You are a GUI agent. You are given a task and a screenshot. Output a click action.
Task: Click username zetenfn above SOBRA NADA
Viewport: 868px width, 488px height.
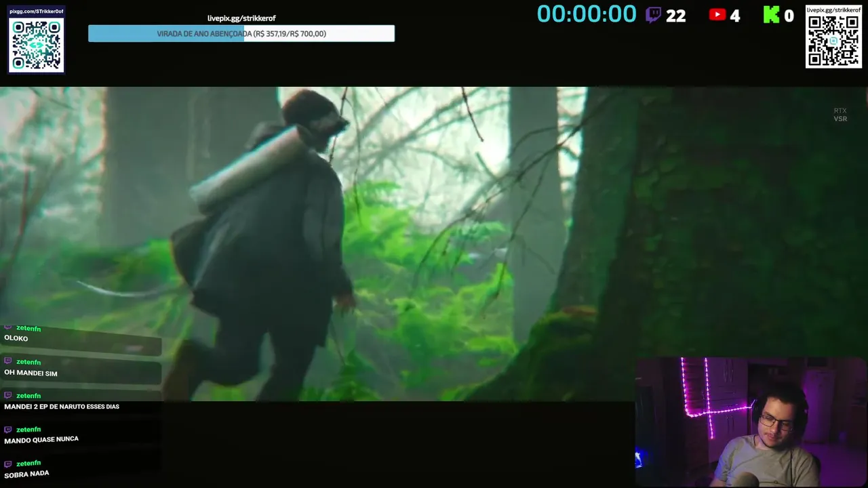(28, 463)
